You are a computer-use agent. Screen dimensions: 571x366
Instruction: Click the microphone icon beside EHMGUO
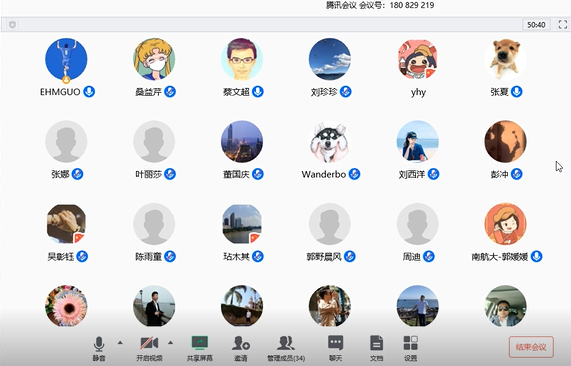pyautogui.click(x=89, y=91)
